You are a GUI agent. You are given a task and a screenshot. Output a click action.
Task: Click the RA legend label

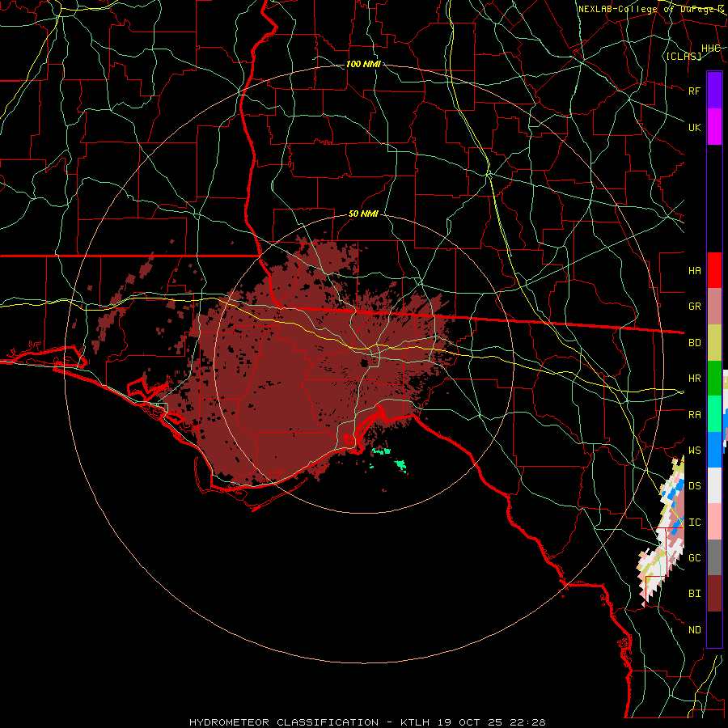click(x=695, y=415)
